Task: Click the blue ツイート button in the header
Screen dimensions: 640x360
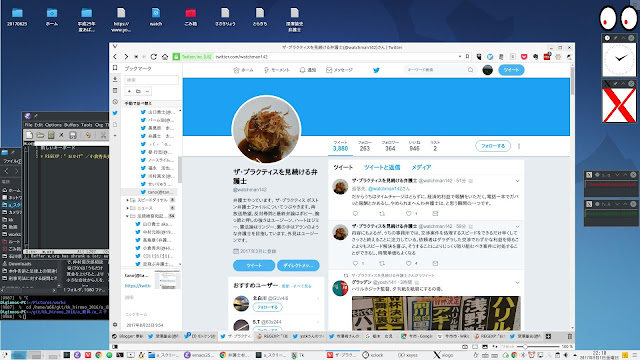Action: click(x=511, y=70)
